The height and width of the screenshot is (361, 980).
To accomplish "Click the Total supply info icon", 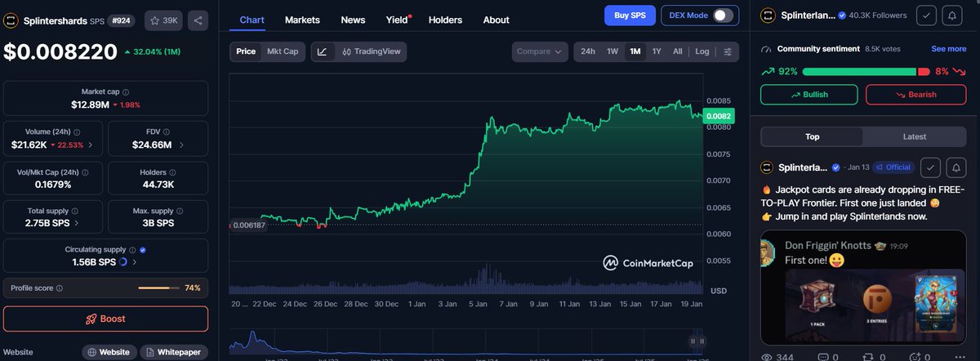I will (77, 212).
